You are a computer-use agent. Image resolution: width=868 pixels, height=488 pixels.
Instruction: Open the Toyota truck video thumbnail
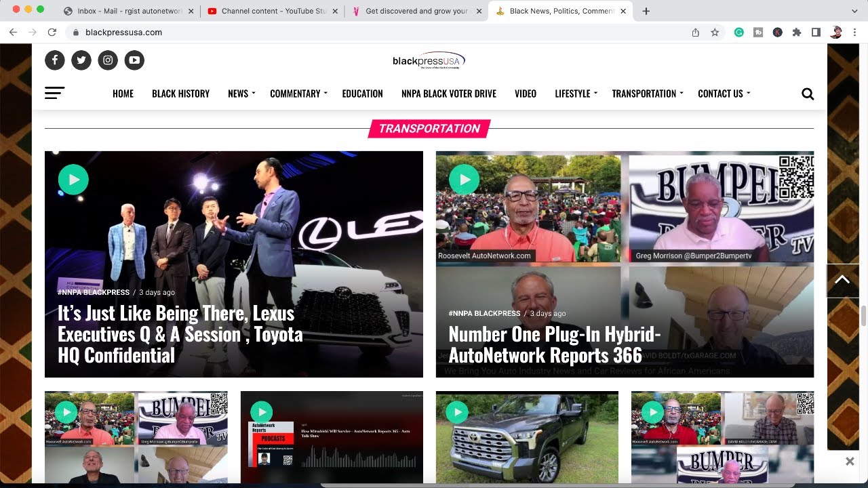[x=527, y=437]
